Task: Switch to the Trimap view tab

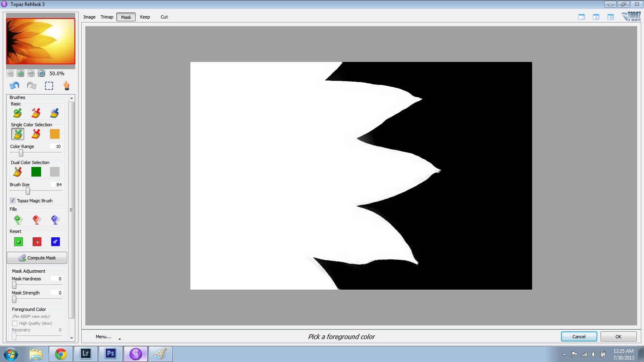Action: pyautogui.click(x=107, y=17)
